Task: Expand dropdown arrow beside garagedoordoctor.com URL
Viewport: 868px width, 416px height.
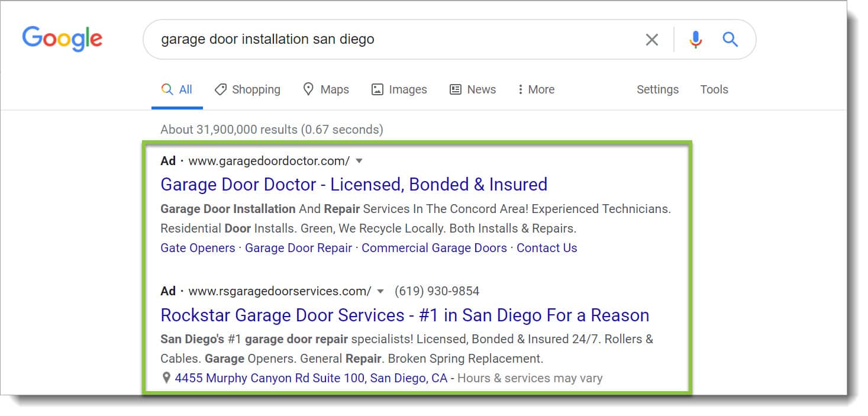Action: click(x=359, y=161)
